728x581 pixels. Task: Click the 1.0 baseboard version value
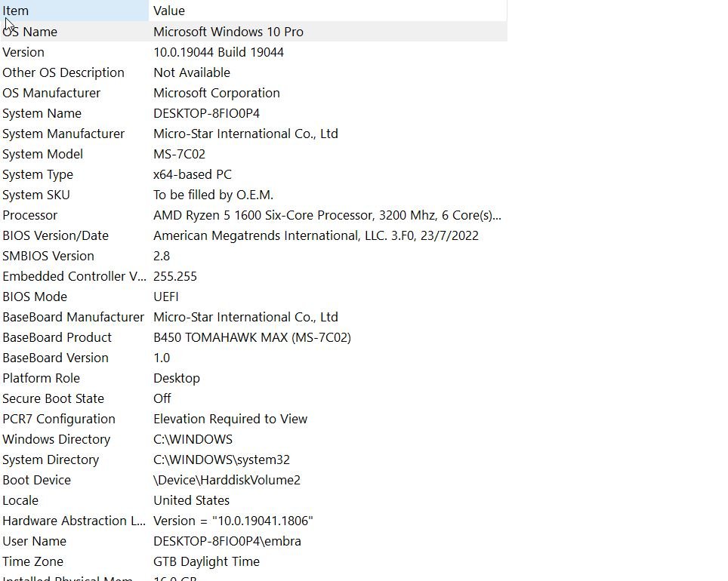(162, 358)
